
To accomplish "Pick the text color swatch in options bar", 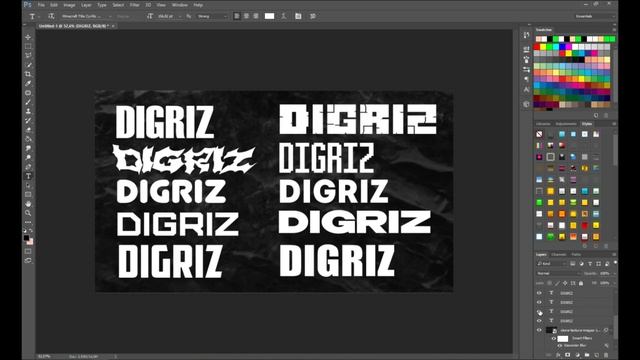I will (269, 16).
